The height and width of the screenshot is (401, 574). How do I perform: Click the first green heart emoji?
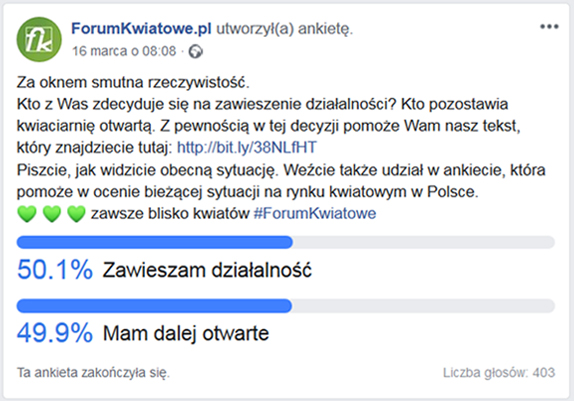[27, 214]
